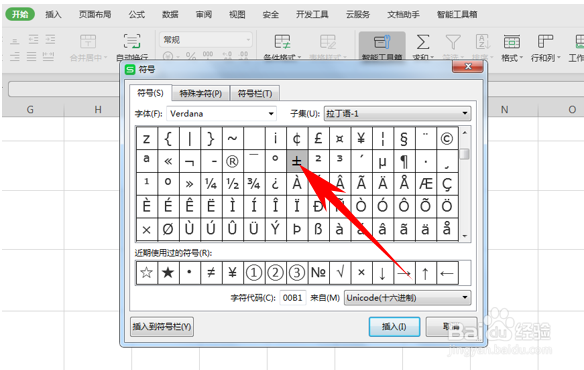Viewport: 584px width, 370px height.
Task: Switch to the 符号栏(T) tab
Action: (x=255, y=94)
